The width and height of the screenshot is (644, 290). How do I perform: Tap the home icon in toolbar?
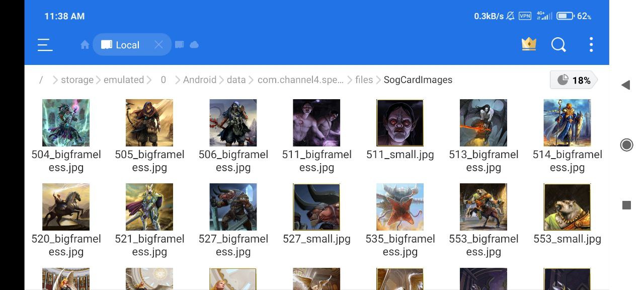point(85,45)
